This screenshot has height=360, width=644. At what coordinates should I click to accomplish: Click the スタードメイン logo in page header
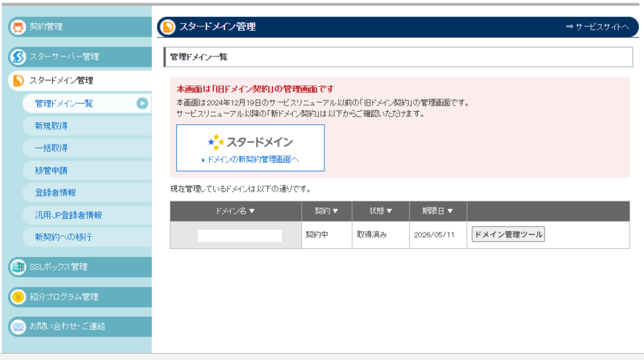click(168, 27)
